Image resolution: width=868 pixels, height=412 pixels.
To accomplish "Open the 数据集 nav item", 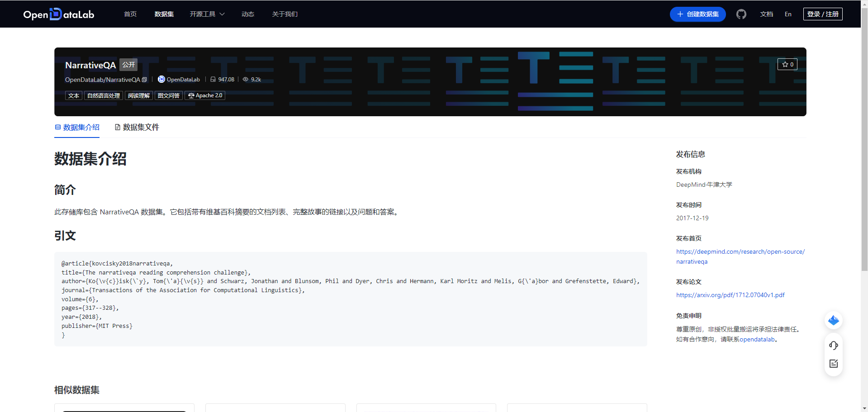I will [164, 14].
